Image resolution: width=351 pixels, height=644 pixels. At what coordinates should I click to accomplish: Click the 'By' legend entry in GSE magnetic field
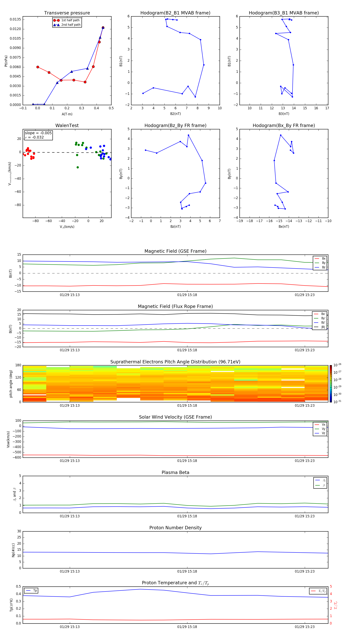pos(320,263)
